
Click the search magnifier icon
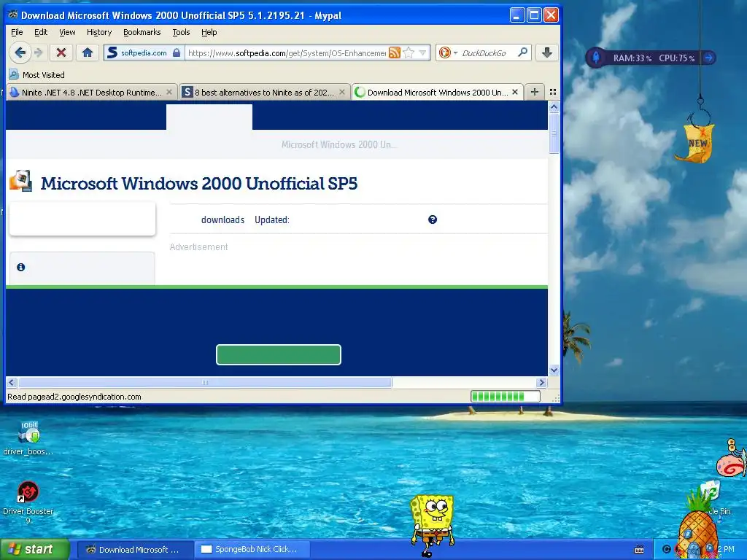522,52
